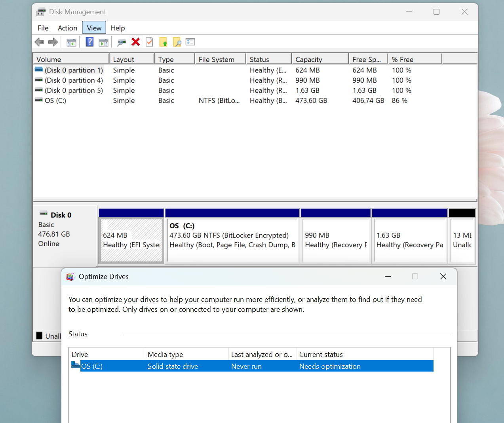Viewport: 504px width, 423px height.
Task: Minimize the Disk Management window
Action: pyautogui.click(x=409, y=12)
